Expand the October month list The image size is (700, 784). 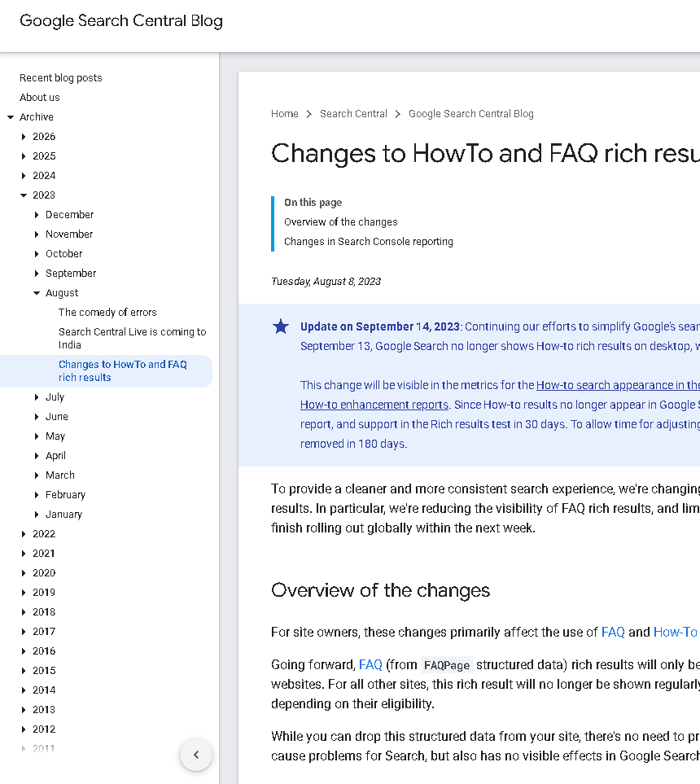pos(37,253)
